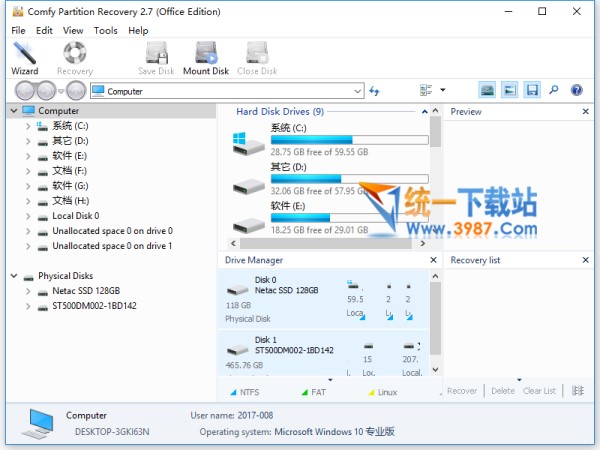This screenshot has width=600, height=450.
Task: Select the 其它 (D:) drive icon in list
Action: pos(249,186)
